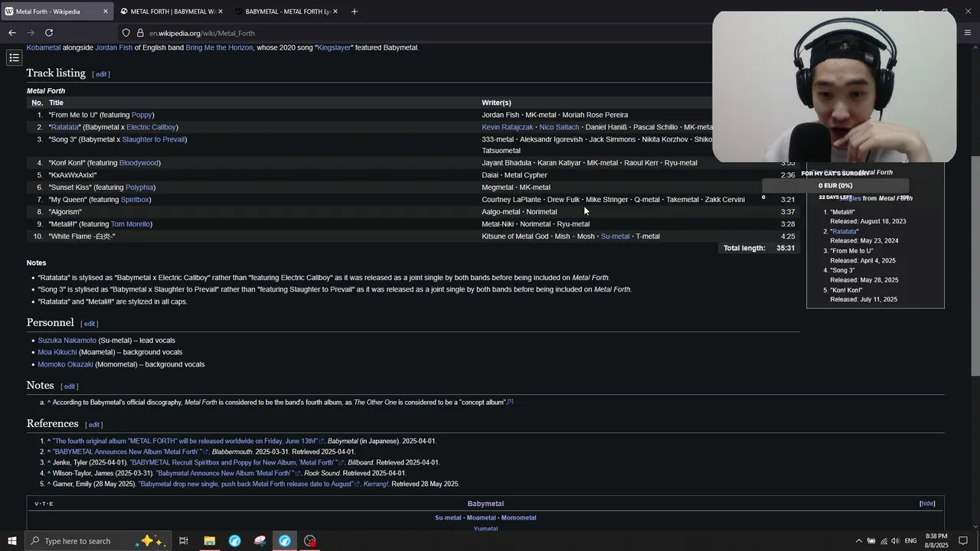Screen dimensions: 980x551
Task: Open reference 5 Kerrang article link
Action: (x=249, y=484)
